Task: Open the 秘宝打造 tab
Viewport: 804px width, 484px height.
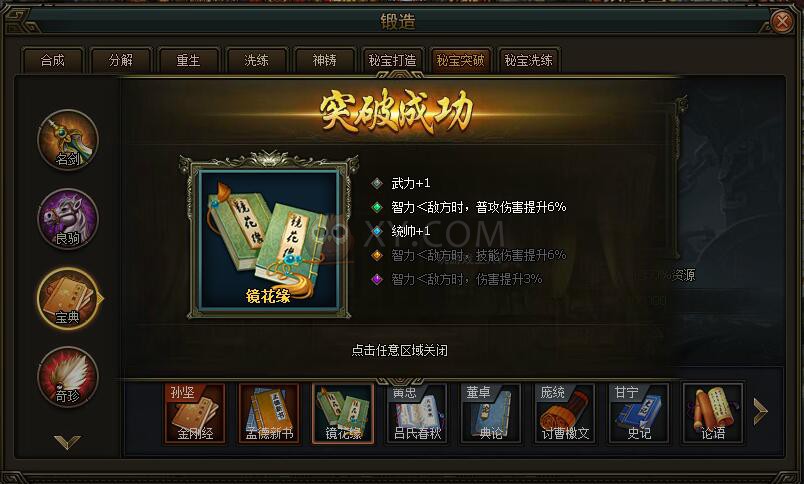Action: 392,60
